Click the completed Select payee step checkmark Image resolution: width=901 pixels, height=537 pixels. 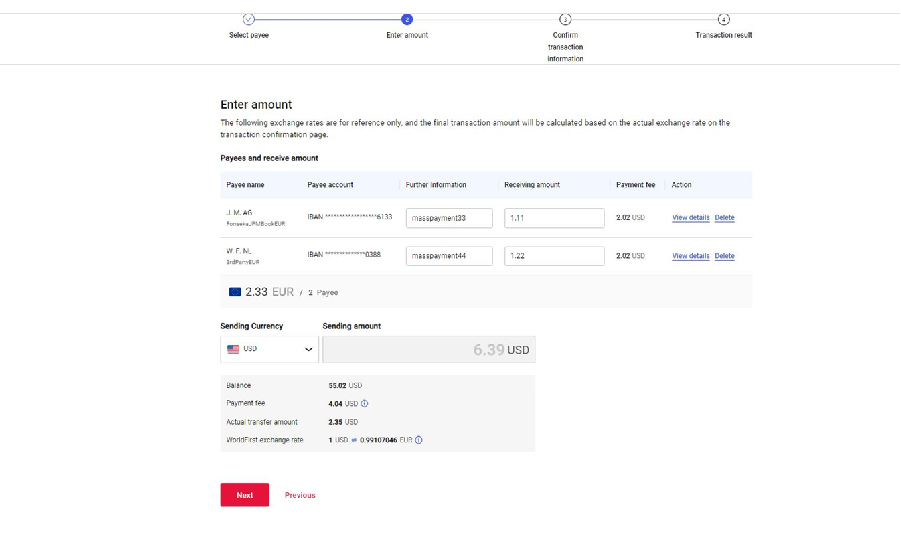(249, 19)
